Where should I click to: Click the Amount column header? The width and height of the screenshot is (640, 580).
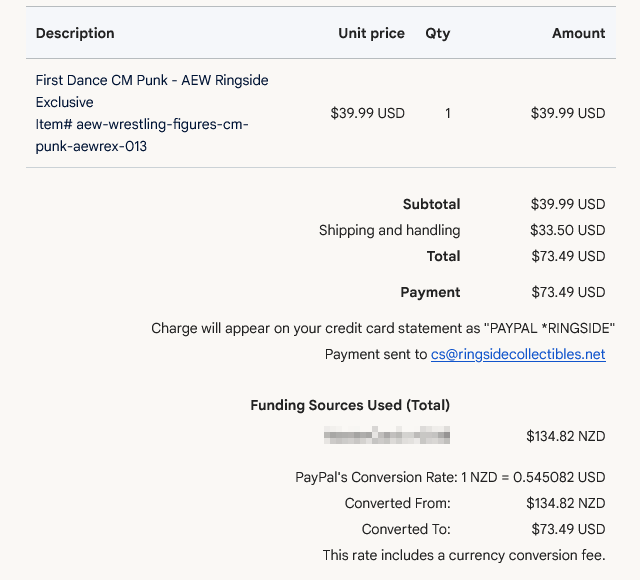pyautogui.click(x=578, y=33)
